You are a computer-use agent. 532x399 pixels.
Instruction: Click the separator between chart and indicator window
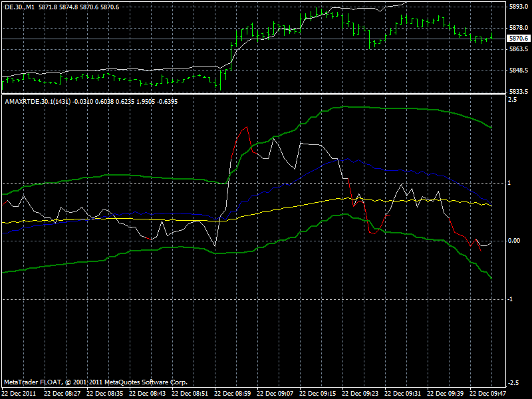click(x=266, y=94)
